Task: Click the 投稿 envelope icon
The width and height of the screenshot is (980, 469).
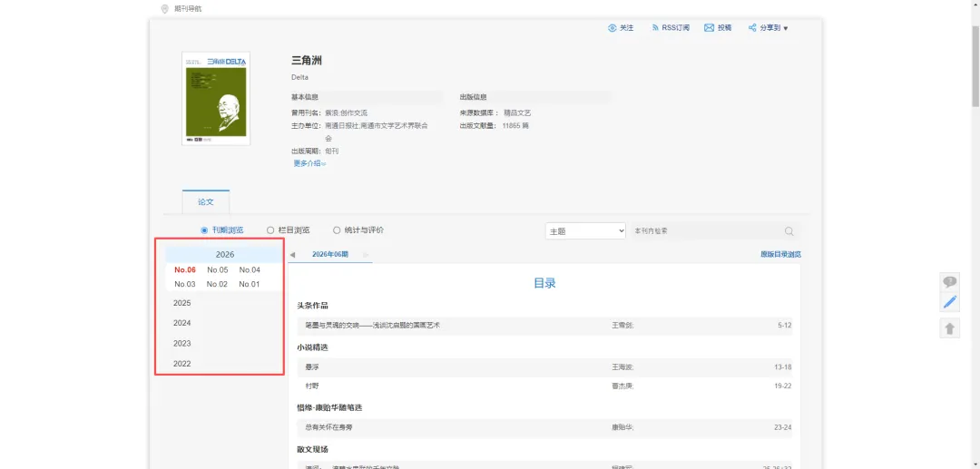Action: pos(709,28)
